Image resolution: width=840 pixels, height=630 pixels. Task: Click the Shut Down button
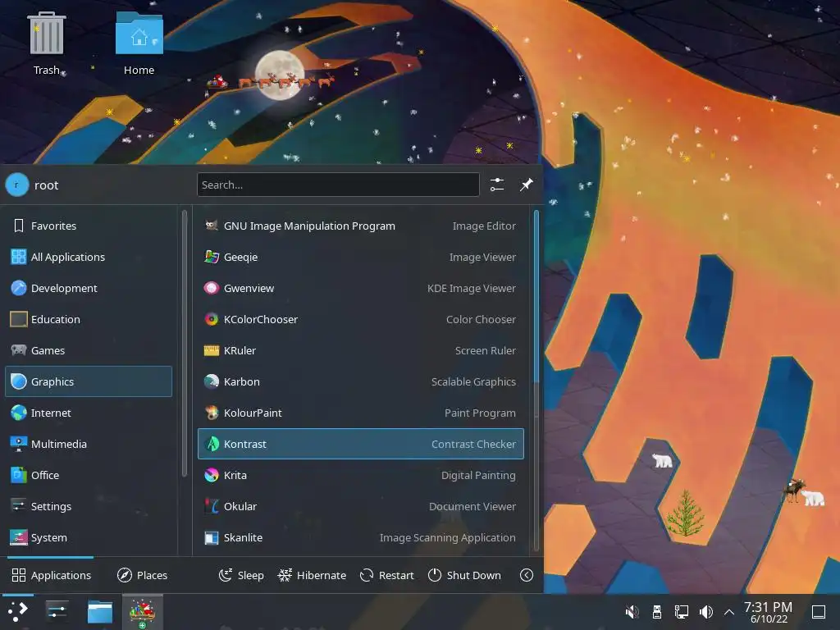point(464,575)
